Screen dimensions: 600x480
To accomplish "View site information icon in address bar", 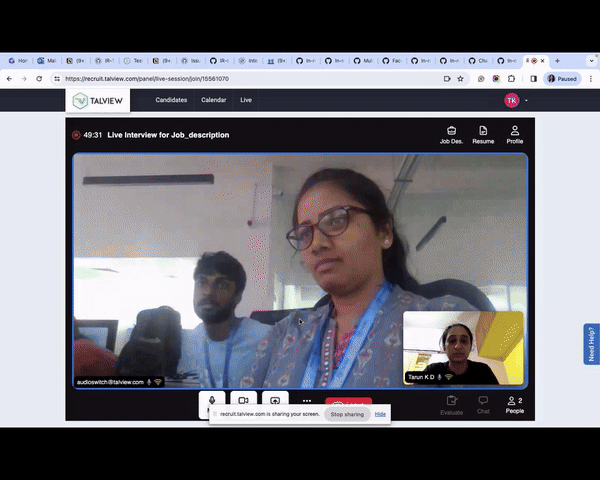I will click(x=57, y=78).
